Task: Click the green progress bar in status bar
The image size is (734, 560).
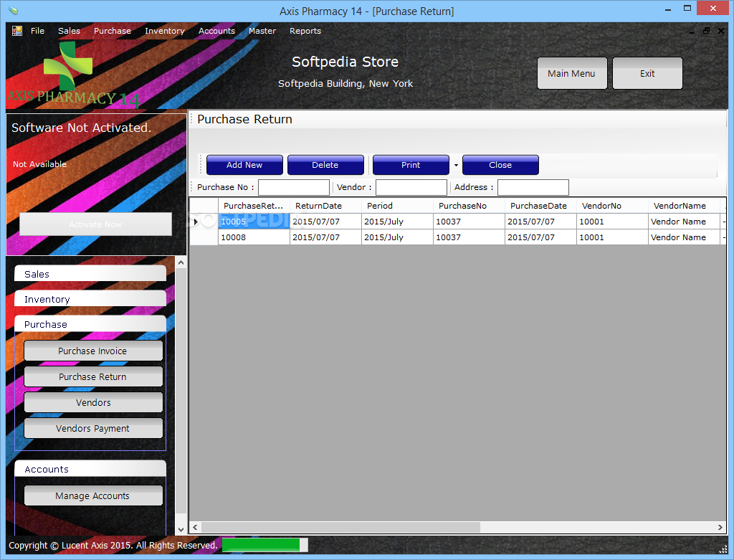Action: (265, 545)
